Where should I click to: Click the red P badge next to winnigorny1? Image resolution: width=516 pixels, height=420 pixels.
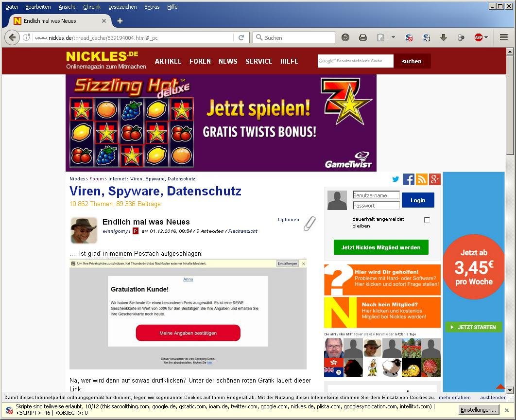pyautogui.click(x=136, y=231)
